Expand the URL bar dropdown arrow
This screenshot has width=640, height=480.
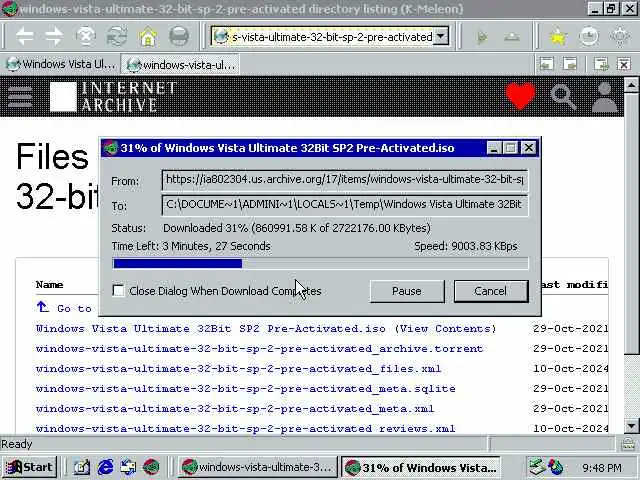441,37
